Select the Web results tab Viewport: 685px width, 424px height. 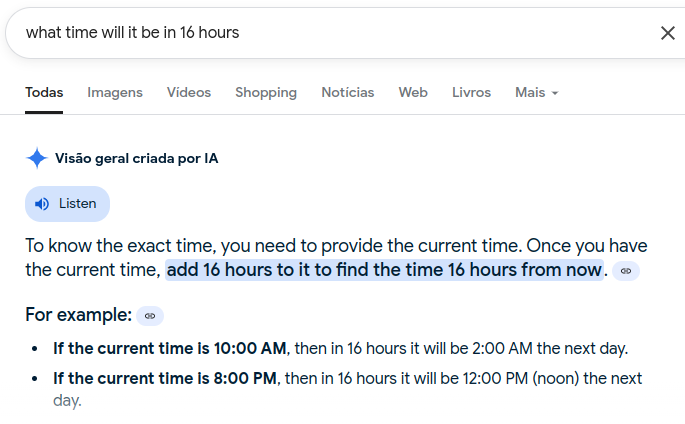tap(413, 93)
